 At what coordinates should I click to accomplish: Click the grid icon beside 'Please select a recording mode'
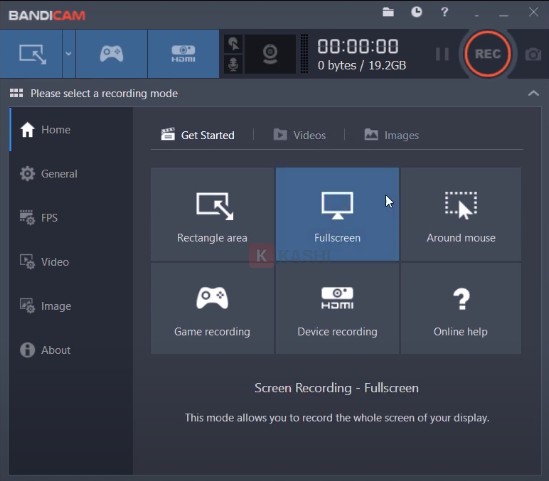(x=16, y=93)
